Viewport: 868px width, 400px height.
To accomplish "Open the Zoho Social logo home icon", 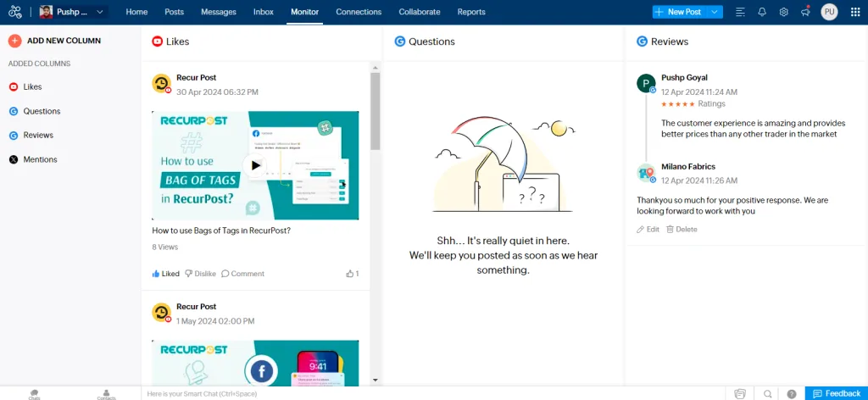I will point(15,12).
